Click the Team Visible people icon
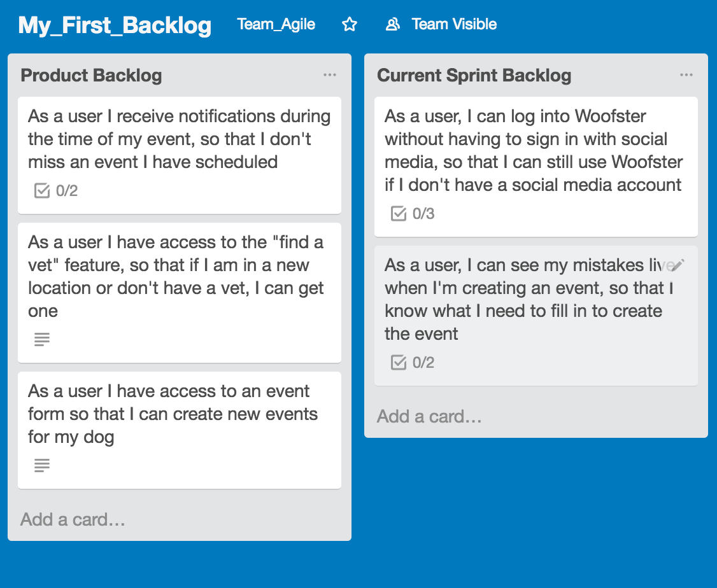Image resolution: width=717 pixels, height=588 pixels. tap(393, 25)
